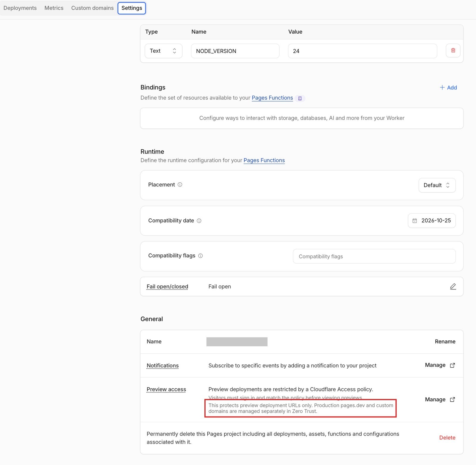
Task: Delete the NODE_VERSION variable via the trash icon
Action: click(453, 51)
